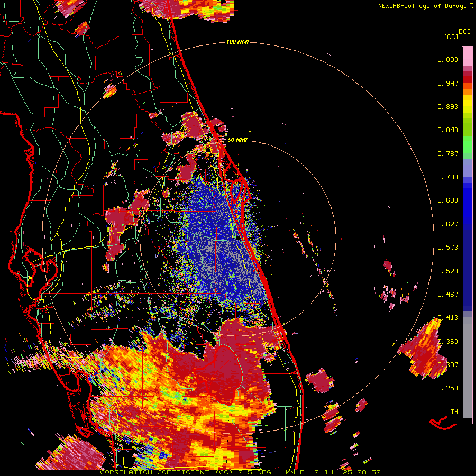Viewport: 476px width, 476px height.
Task: Click the 100 NMI range ring label
Action: (x=237, y=42)
